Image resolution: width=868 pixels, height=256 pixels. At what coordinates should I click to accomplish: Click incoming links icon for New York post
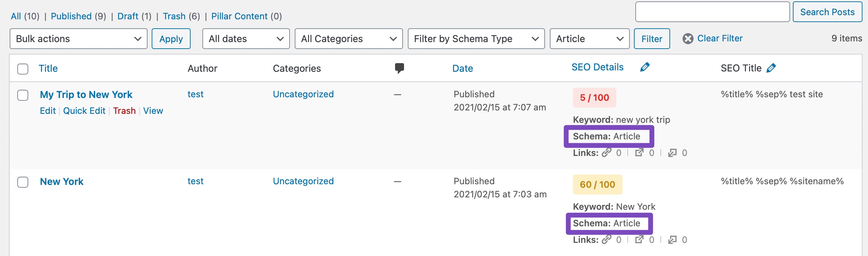[x=672, y=239]
